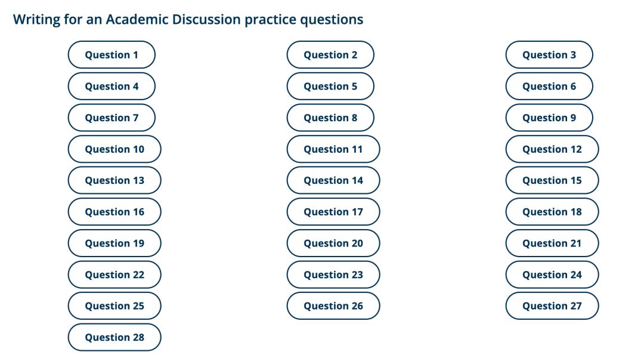Open Question 1 practice link
This screenshot has height=361, width=644.
tap(112, 55)
